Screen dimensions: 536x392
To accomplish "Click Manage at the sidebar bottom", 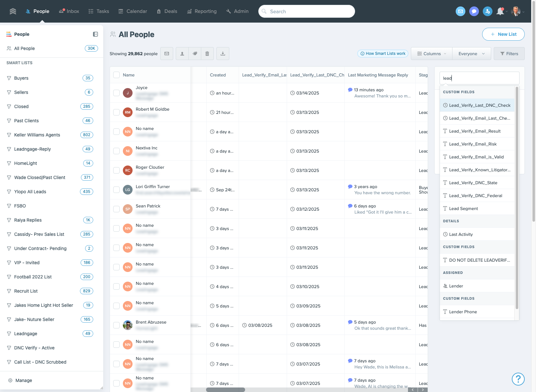I will (x=20, y=380).
